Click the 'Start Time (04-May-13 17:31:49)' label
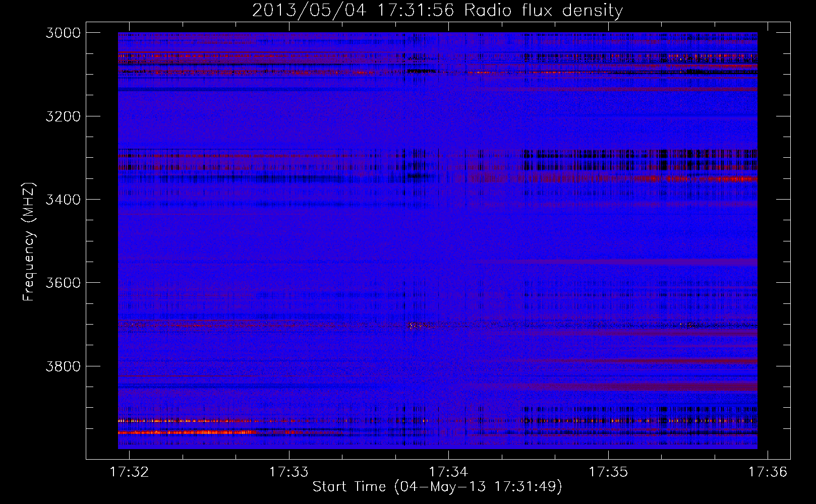This screenshot has height=504, width=816. tap(437, 487)
